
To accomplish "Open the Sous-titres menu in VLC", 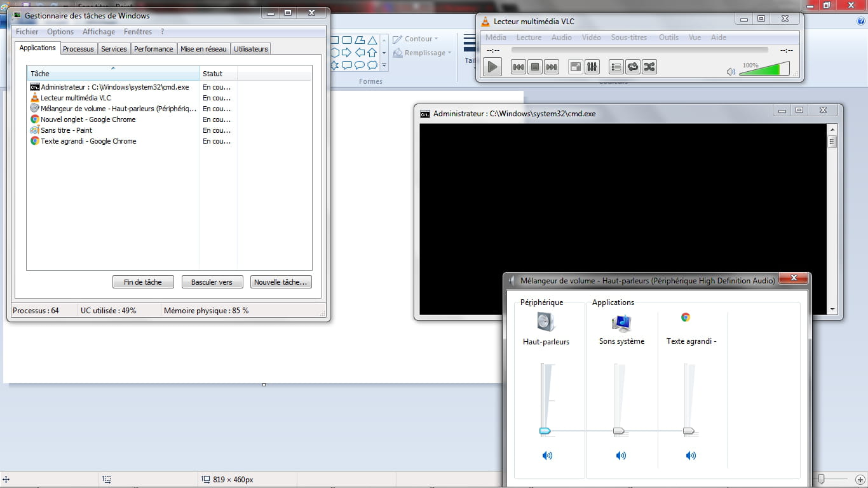I will (629, 37).
